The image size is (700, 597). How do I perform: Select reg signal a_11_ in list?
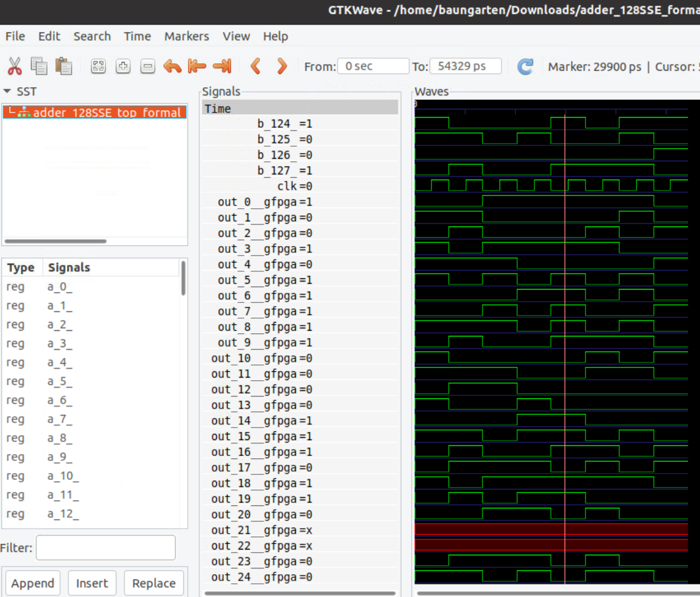91,495
